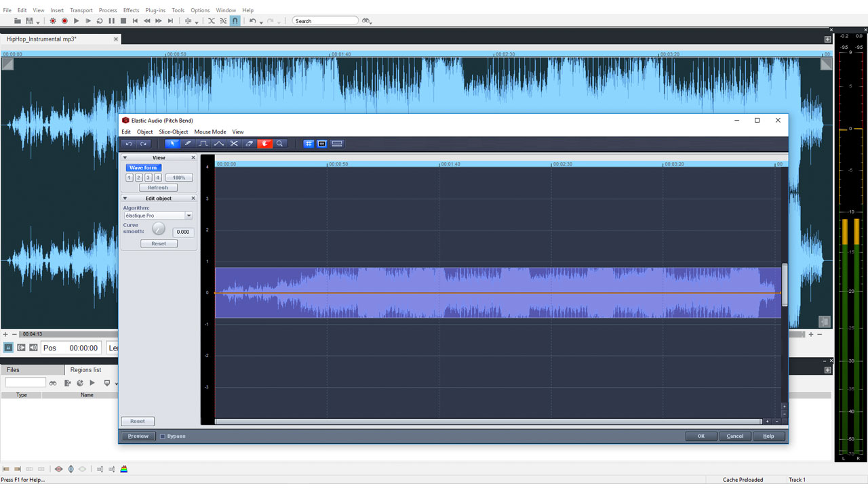Collapse the View panel with its triangle
This screenshot has height=488, width=868.
(125, 157)
